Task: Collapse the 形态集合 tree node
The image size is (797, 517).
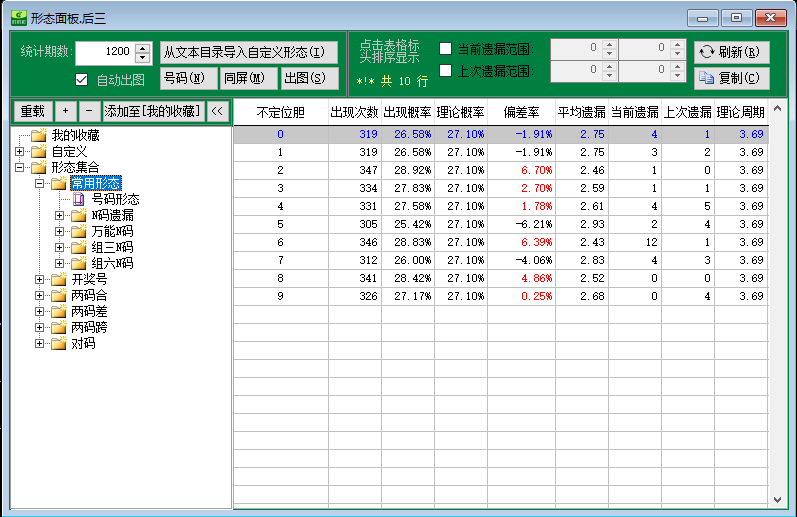Action: pyautogui.click(x=20, y=167)
